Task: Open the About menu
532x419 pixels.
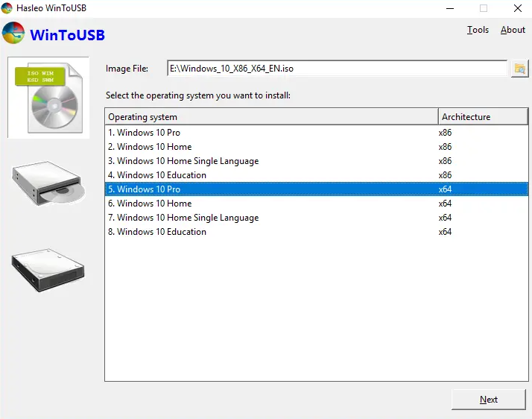Action: pyautogui.click(x=513, y=30)
